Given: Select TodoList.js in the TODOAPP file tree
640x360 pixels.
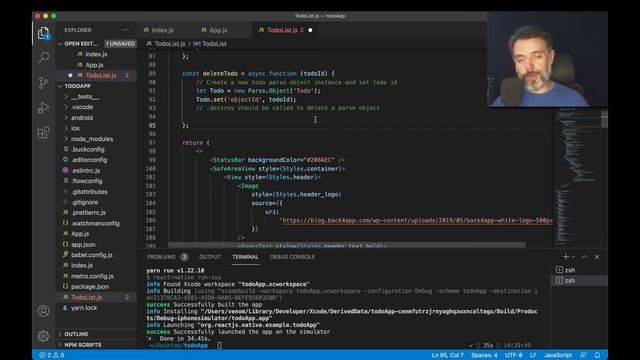Looking at the screenshot, I should point(87,297).
